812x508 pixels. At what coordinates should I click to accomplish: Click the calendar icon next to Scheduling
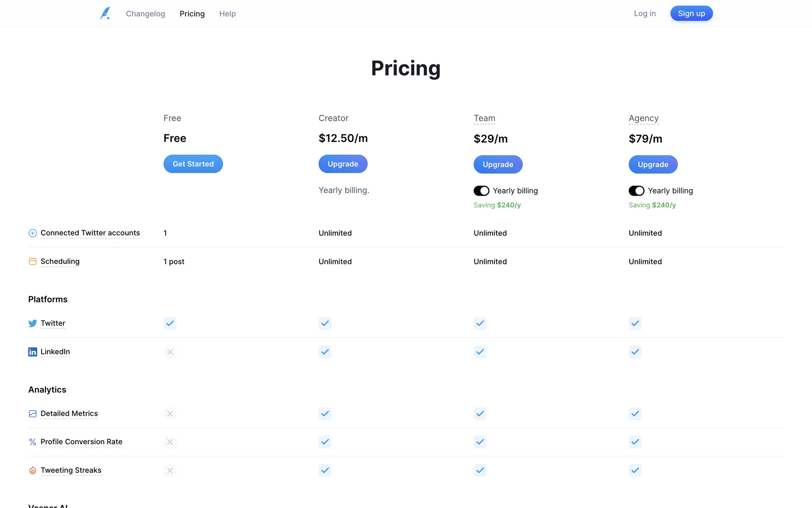[x=33, y=262]
